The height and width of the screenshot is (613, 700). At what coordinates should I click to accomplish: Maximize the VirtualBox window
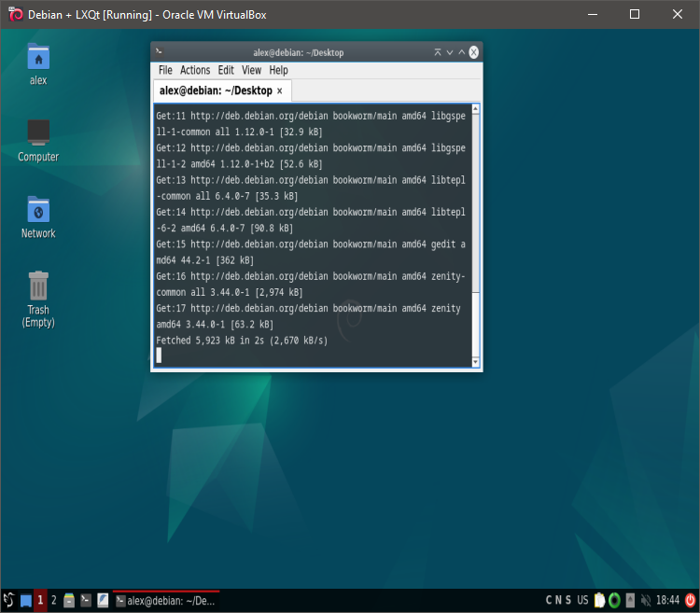coord(635,14)
